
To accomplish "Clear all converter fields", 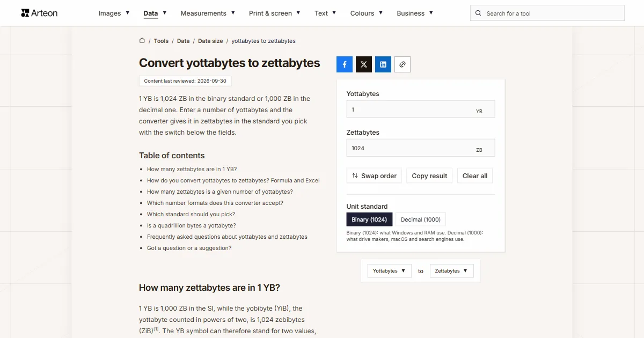I will (475, 176).
